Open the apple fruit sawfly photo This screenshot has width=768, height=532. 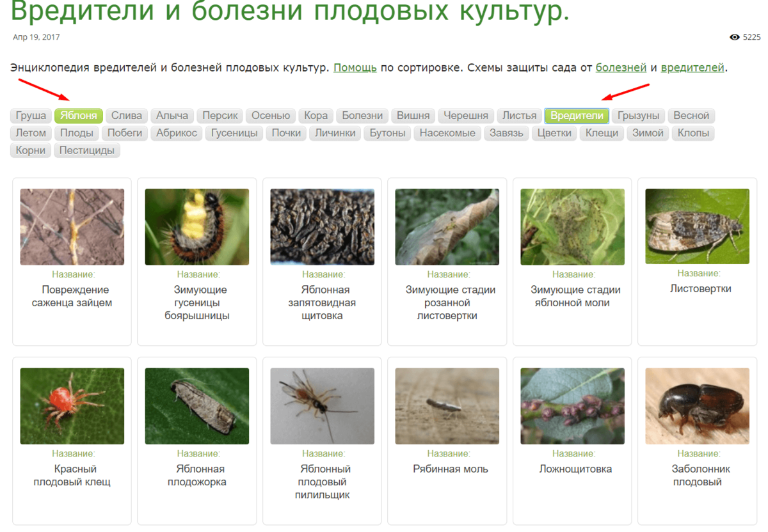(322, 406)
